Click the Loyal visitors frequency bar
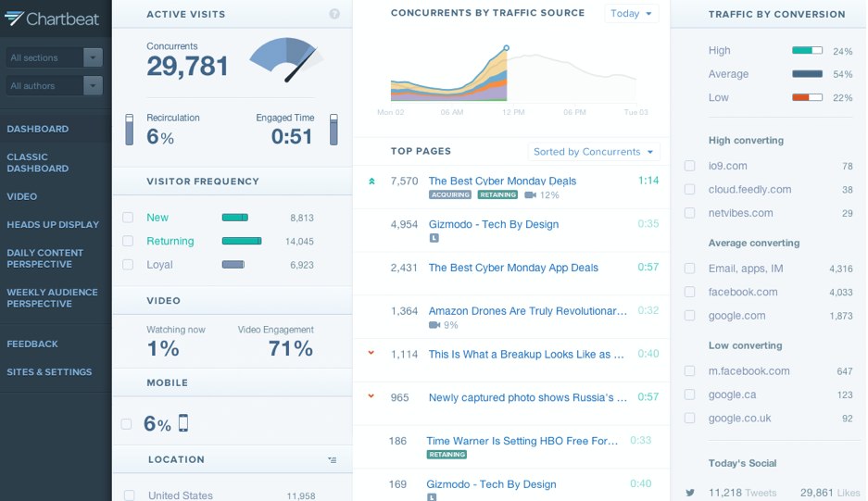868x501 pixels. (233, 265)
